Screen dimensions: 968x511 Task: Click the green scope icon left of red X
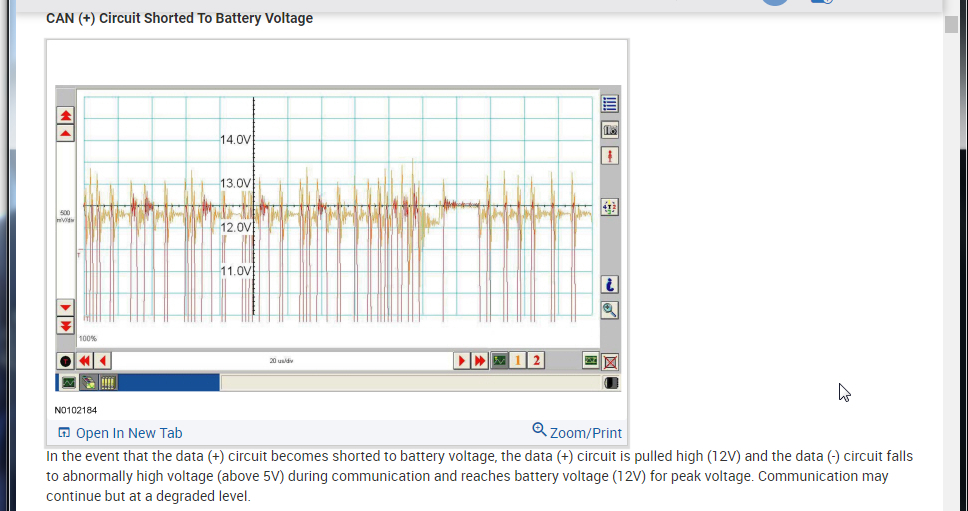591,360
